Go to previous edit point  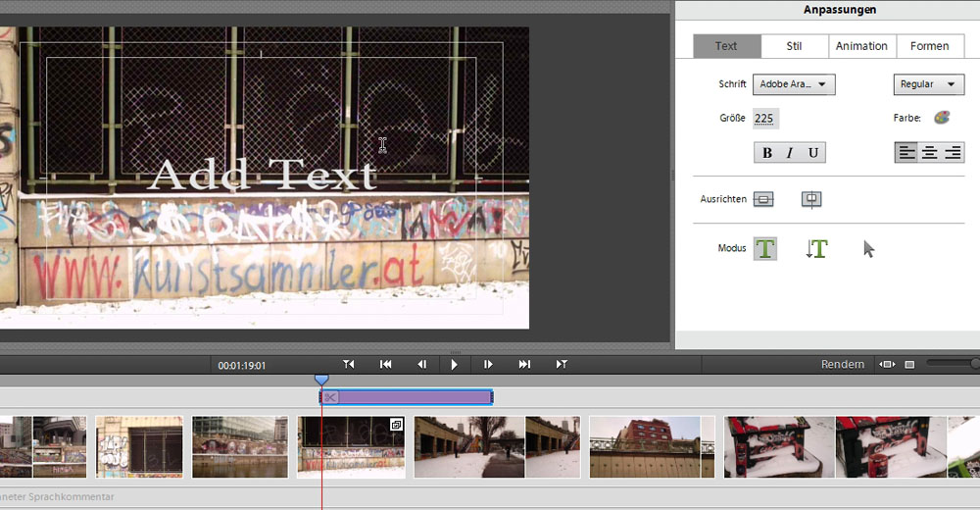(x=349, y=364)
